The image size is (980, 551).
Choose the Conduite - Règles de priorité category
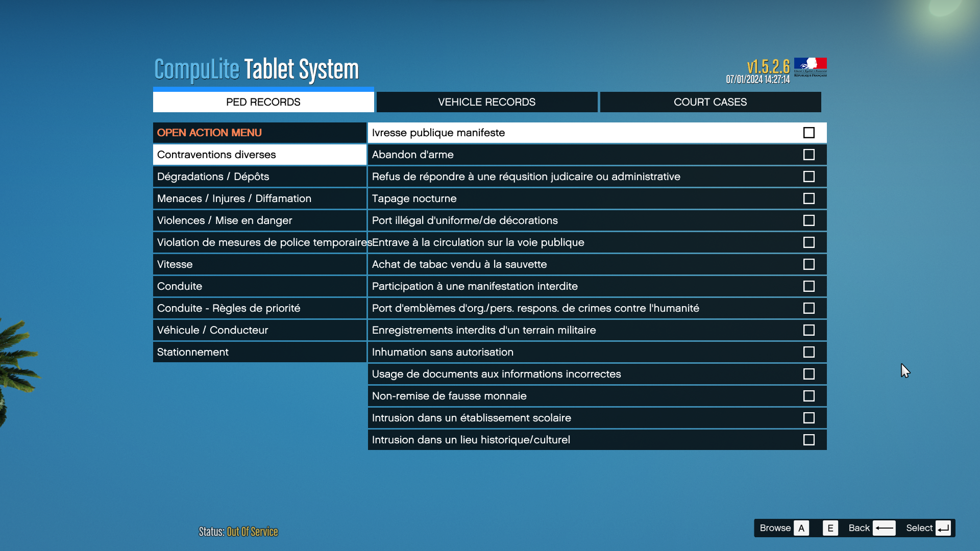[x=259, y=308]
